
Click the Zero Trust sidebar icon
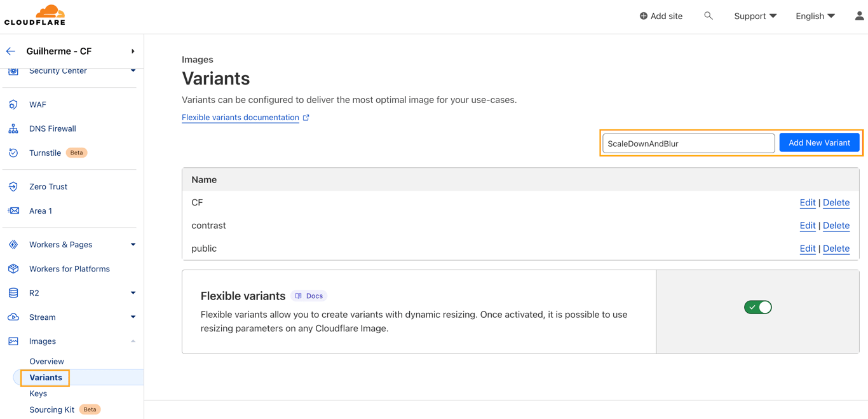coord(13,186)
